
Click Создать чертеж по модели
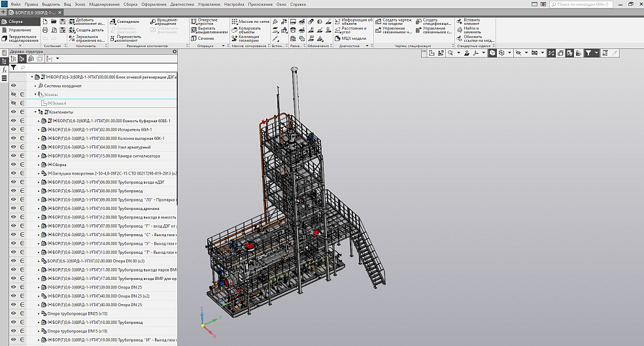392,22
